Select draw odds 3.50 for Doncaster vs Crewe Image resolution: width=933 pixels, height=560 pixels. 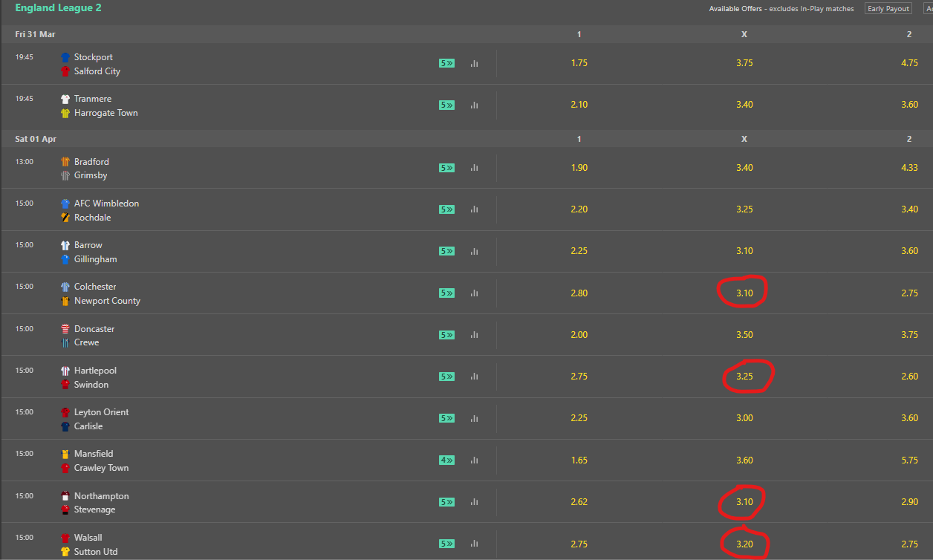coord(744,335)
